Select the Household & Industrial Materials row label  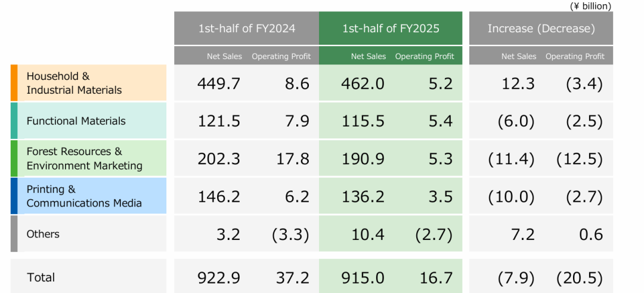point(74,83)
